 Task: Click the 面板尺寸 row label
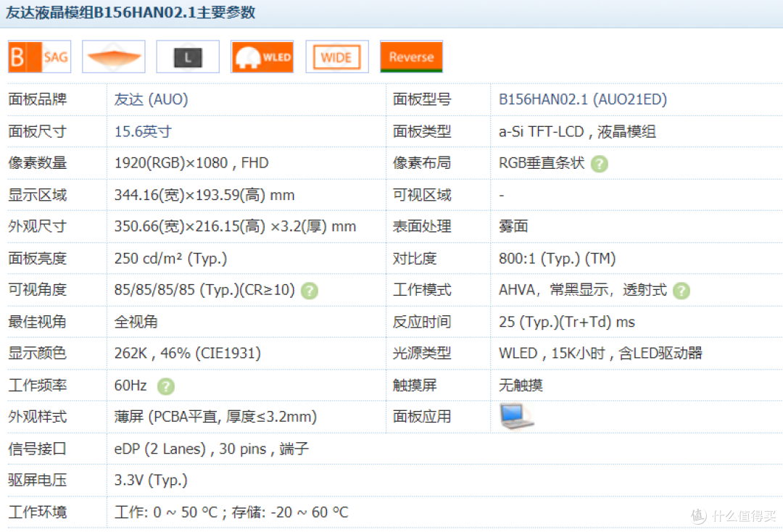pyautogui.click(x=38, y=131)
